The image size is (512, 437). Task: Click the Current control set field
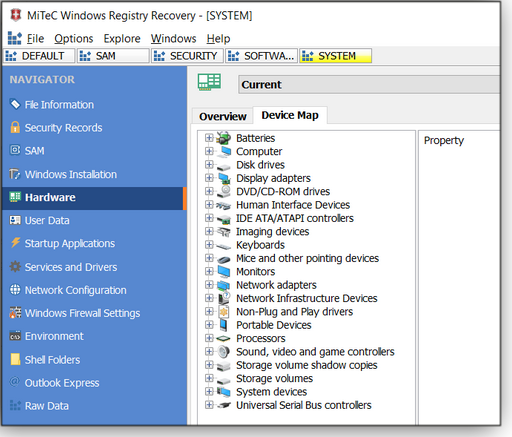[x=369, y=84]
